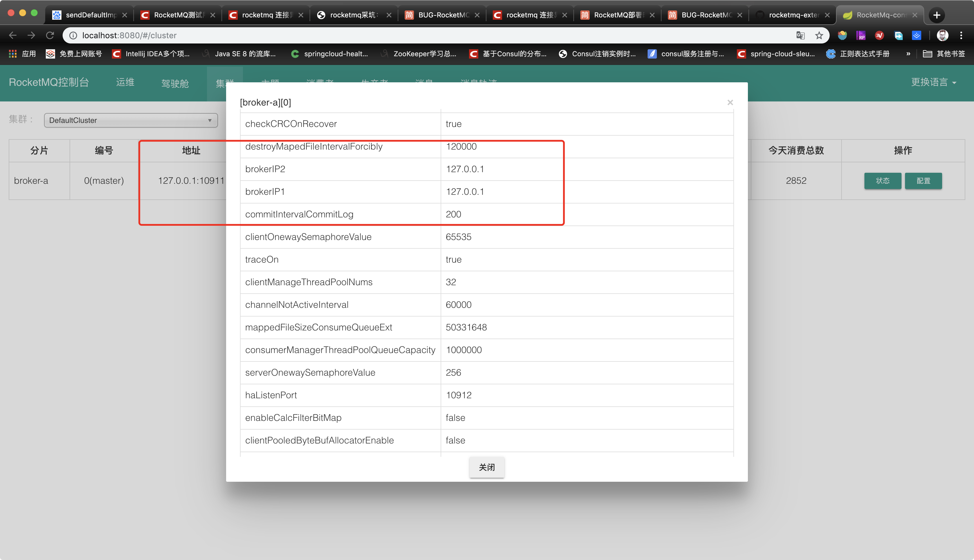Show more bookmarks with the chevron
Viewport: 974px width, 560px height.
pos(908,54)
